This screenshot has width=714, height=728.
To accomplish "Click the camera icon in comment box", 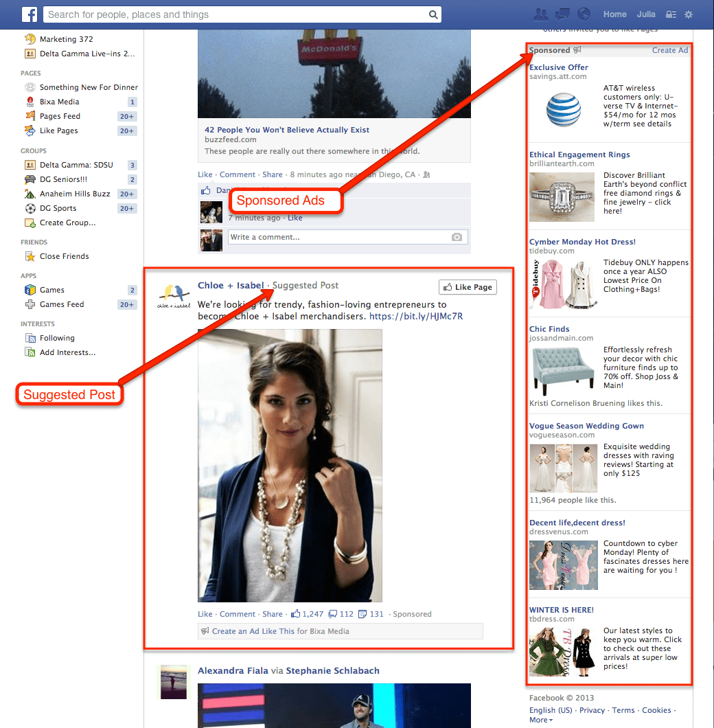I will (457, 237).
